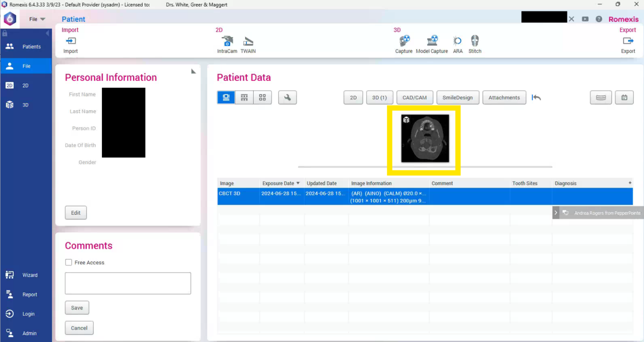This screenshot has width=644, height=342.
Task: Add column with plus in table header
Action: point(630,183)
